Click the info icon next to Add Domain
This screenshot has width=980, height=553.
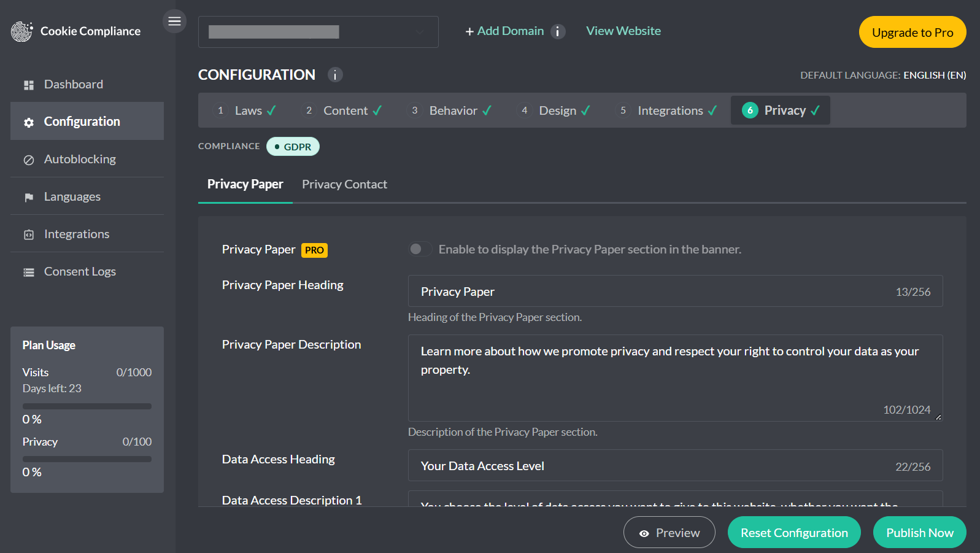coord(557,31)
